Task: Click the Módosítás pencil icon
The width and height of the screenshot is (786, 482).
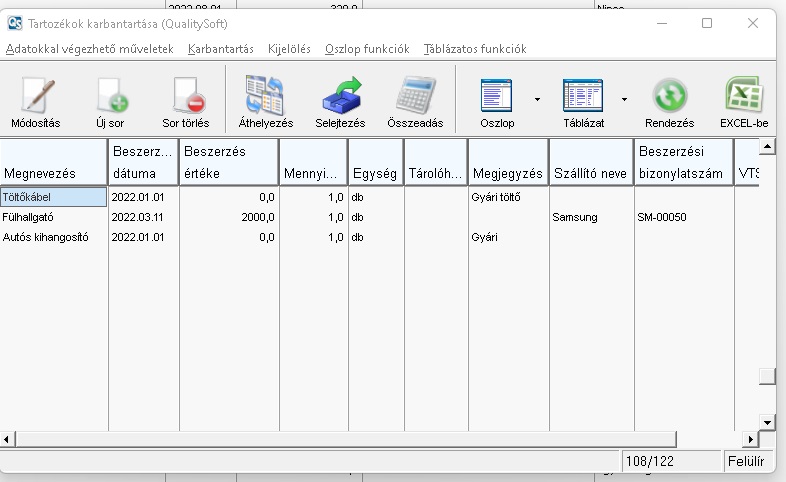Action: (35, 98)
